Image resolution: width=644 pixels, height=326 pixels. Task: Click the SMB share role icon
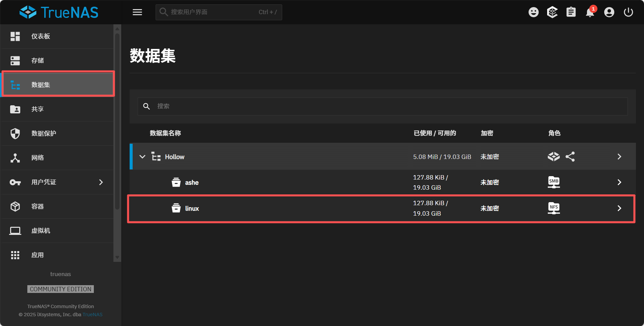(554, 182)
